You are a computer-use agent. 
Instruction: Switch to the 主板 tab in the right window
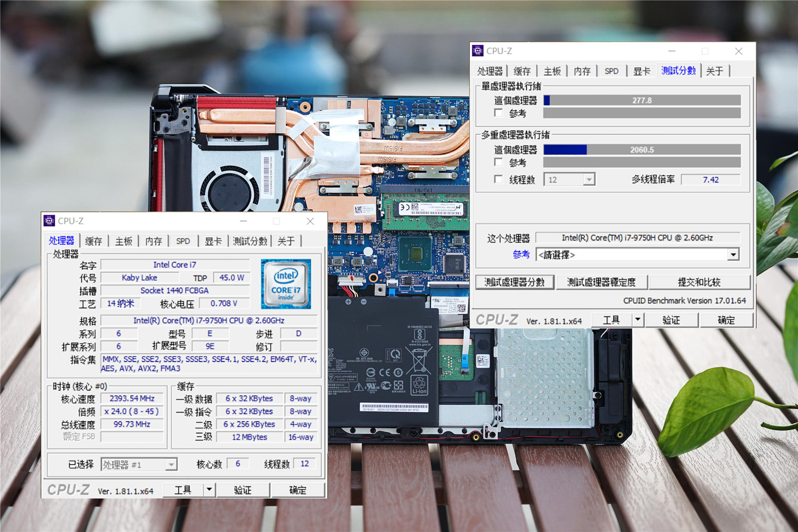(552, 71)
